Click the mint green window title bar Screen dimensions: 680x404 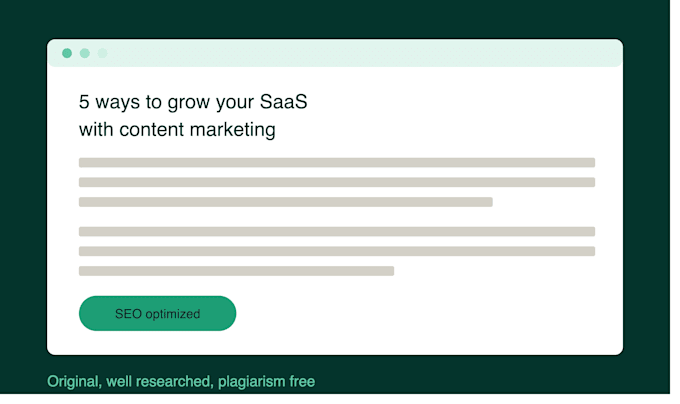pyautogui.click(x=335, y=53)
